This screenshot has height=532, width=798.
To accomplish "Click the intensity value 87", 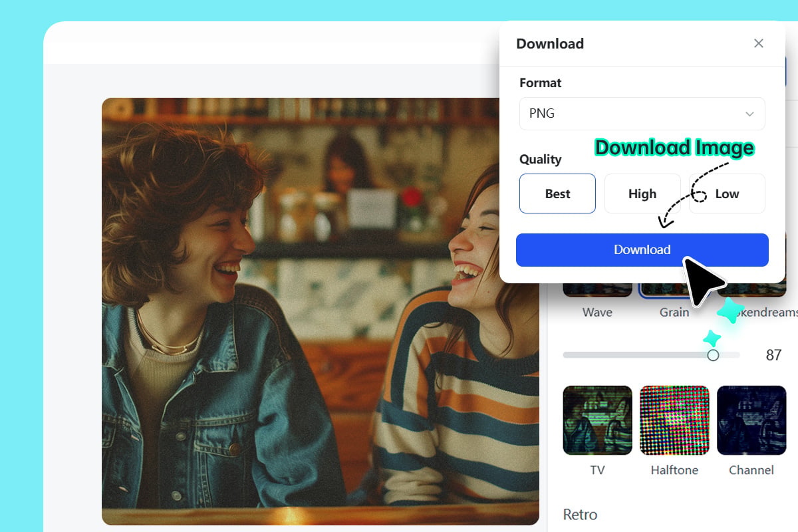I will (773, 355).
